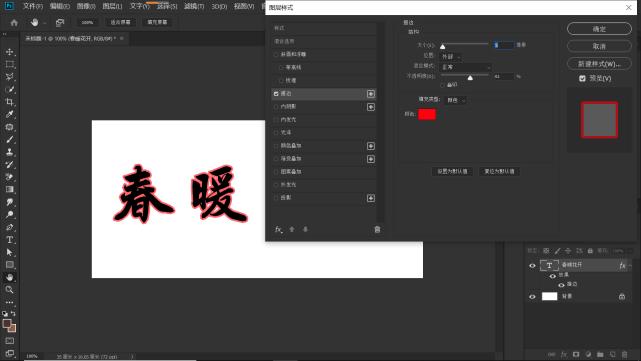Image resolution: width=641 pixels, height=361 pixels.
Task: Enable the Inner Glow (内发光) checkbox
Action: (276, 120)
